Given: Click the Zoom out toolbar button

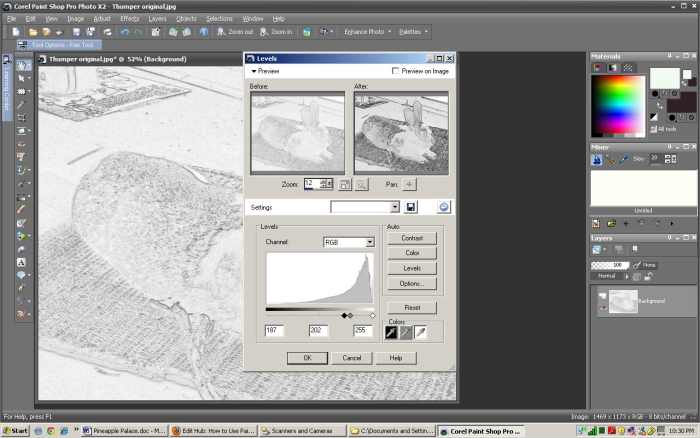Looking at the screenshot, I should 235,32.
